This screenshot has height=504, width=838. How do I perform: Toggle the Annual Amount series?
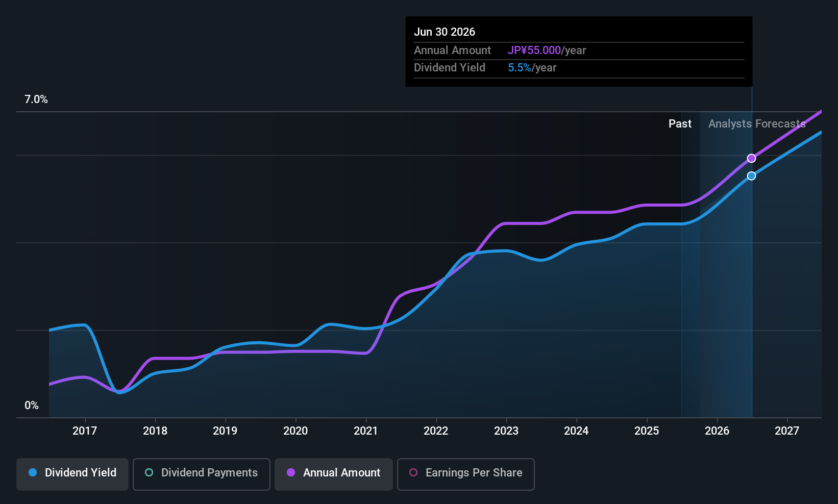334,474
